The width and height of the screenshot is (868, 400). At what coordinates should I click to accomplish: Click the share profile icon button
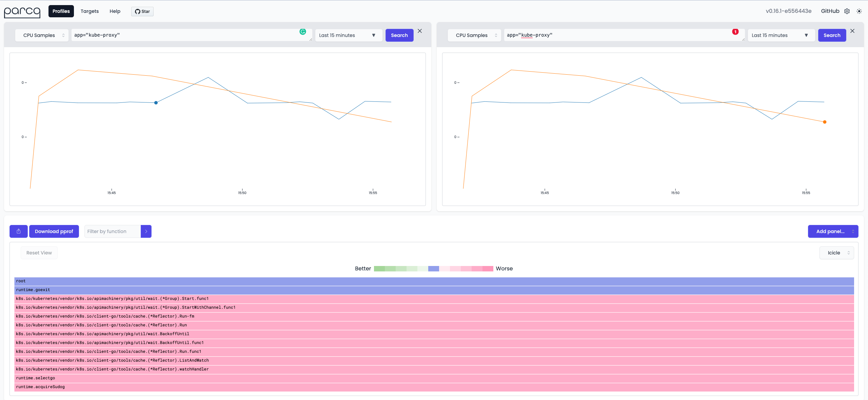coord(19,231)
